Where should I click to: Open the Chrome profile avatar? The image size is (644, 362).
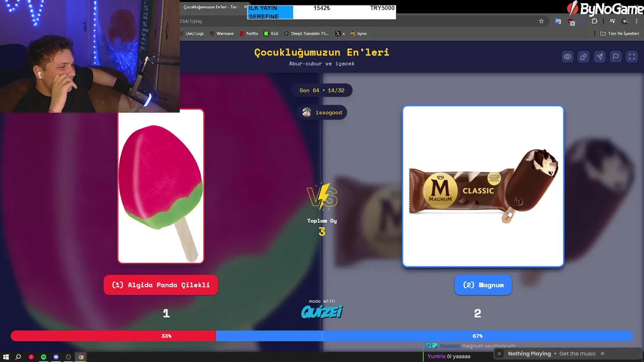pos(625,21)
